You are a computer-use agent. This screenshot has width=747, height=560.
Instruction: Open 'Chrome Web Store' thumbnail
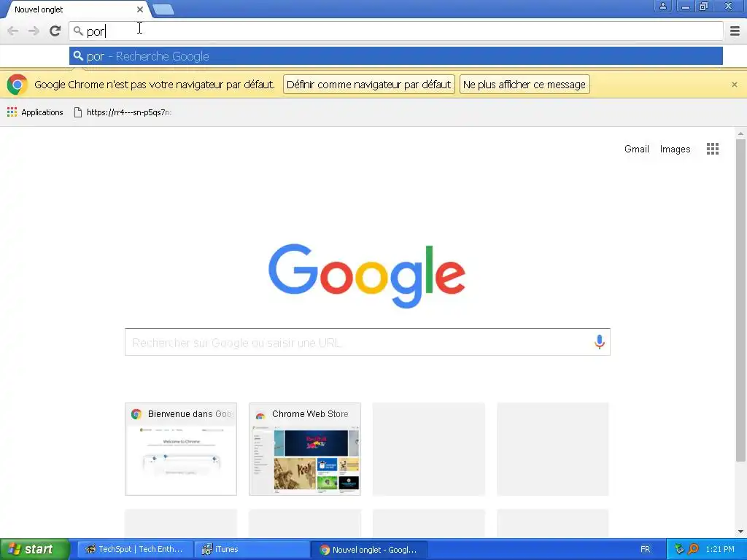point(305,449)
